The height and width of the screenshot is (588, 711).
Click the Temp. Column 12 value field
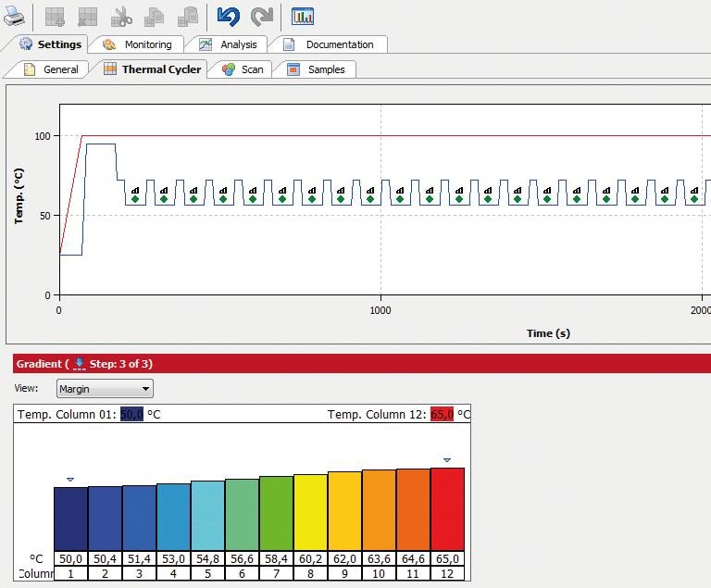click(x=442, y=414)
